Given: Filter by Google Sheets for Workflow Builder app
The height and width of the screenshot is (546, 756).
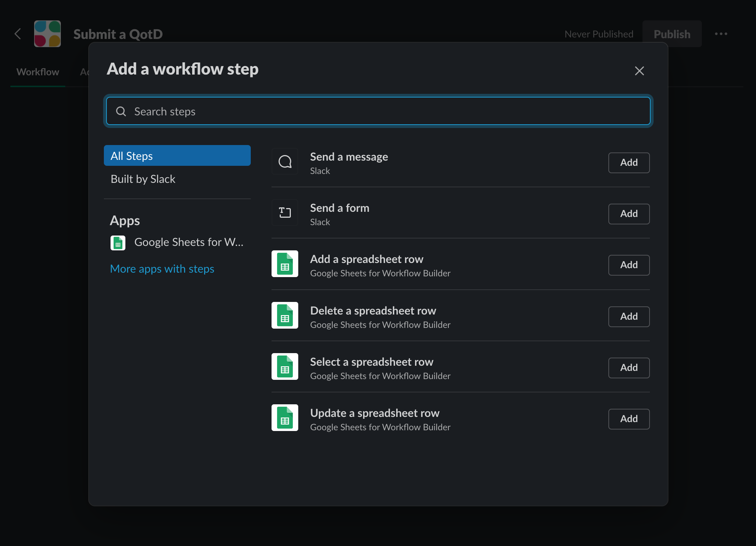Looking at the screenshot, I should pyautogui.click(x=188, y=242).
